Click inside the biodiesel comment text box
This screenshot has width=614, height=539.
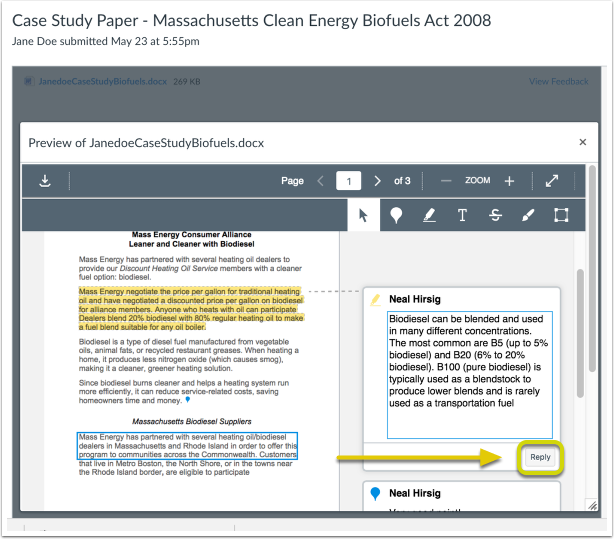tap(470, 375)
